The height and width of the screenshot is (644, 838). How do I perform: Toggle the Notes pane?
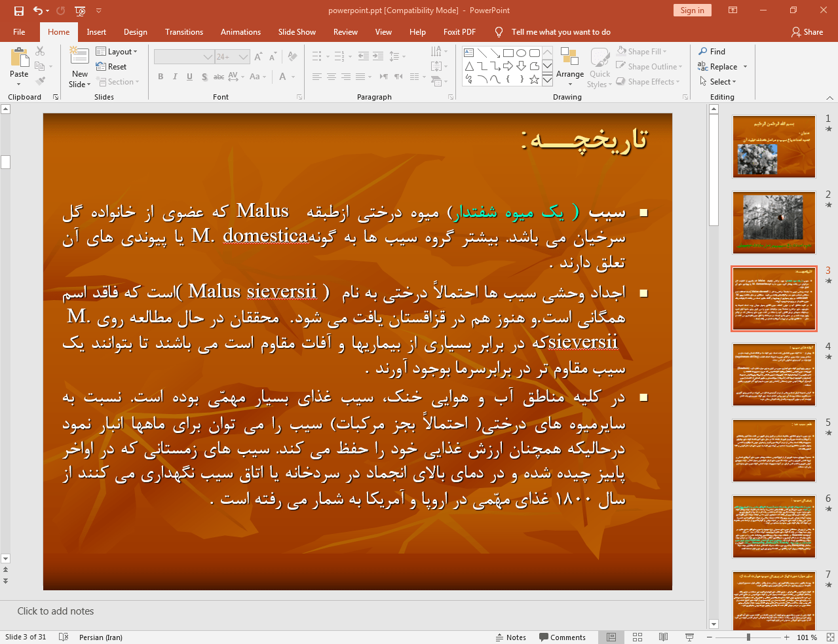(x=511, y=637)
